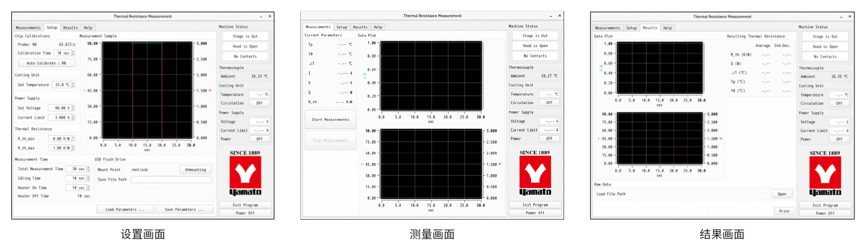The height and width of the screenshot is (247, 868).
Task: Click the Unmounting button for the USB flash drive
Action: [196, 170]
